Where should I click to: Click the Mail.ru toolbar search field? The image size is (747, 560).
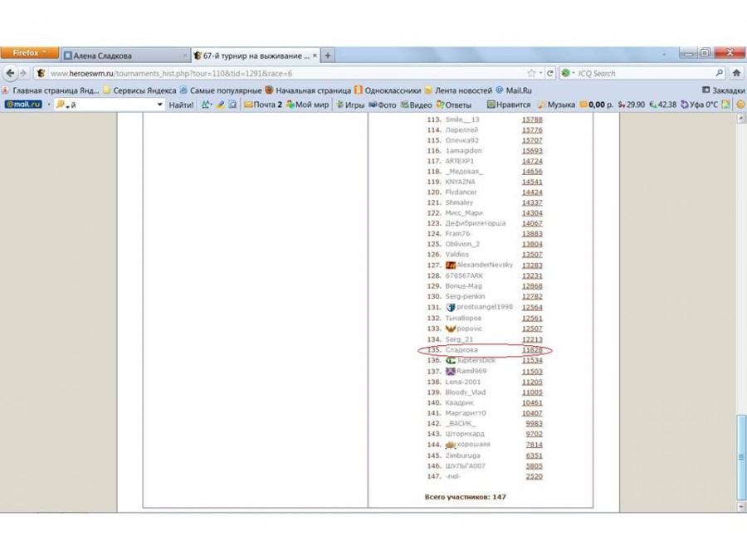(x=110, y=105)
